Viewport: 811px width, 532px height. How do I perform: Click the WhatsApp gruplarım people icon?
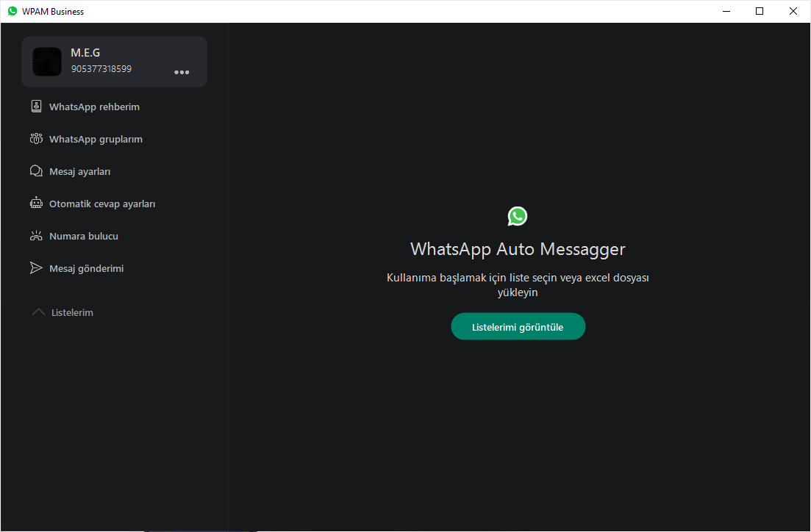coord(36,139)
